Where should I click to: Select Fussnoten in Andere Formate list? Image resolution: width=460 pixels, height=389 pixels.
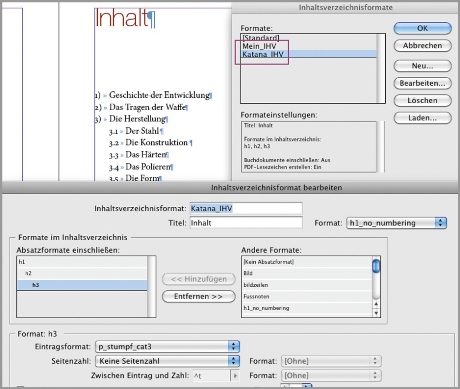tap(307, 296)
